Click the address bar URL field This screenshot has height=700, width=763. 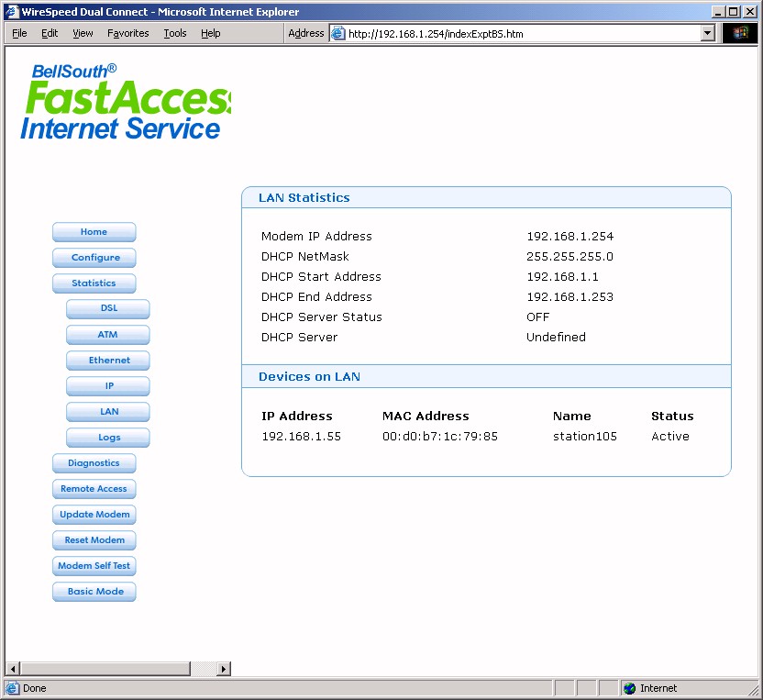point(521,34)
